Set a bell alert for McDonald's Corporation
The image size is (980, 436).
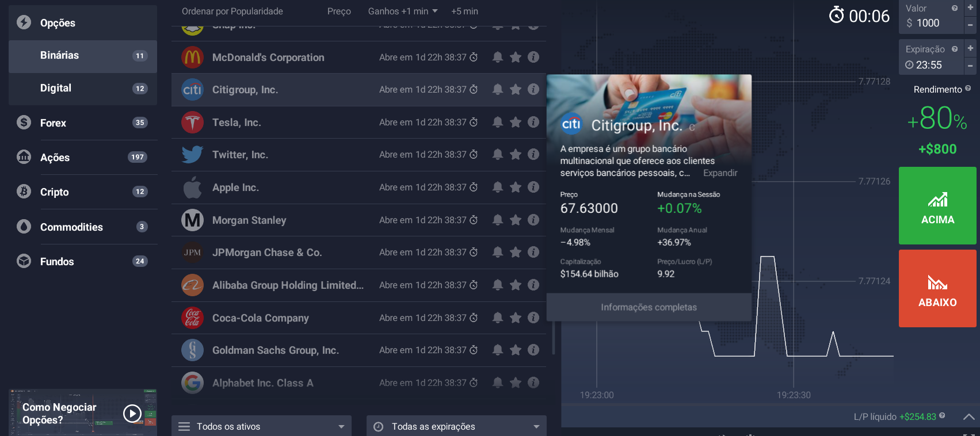(x=498, y=57)
